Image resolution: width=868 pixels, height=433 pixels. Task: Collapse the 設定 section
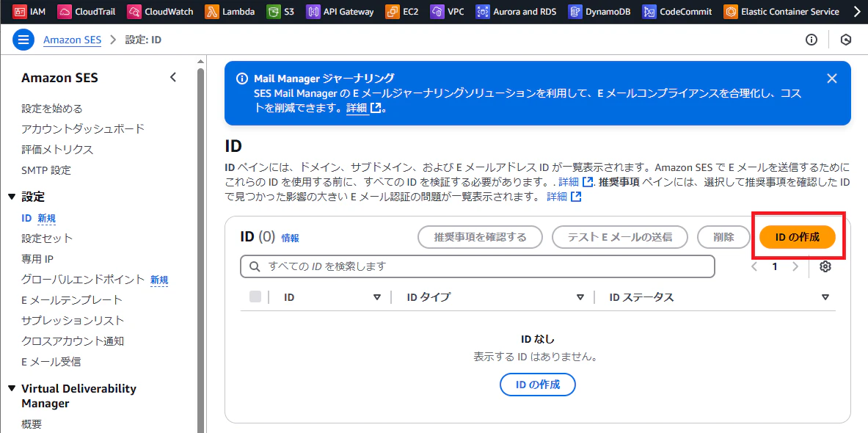[x=12, y=197]
